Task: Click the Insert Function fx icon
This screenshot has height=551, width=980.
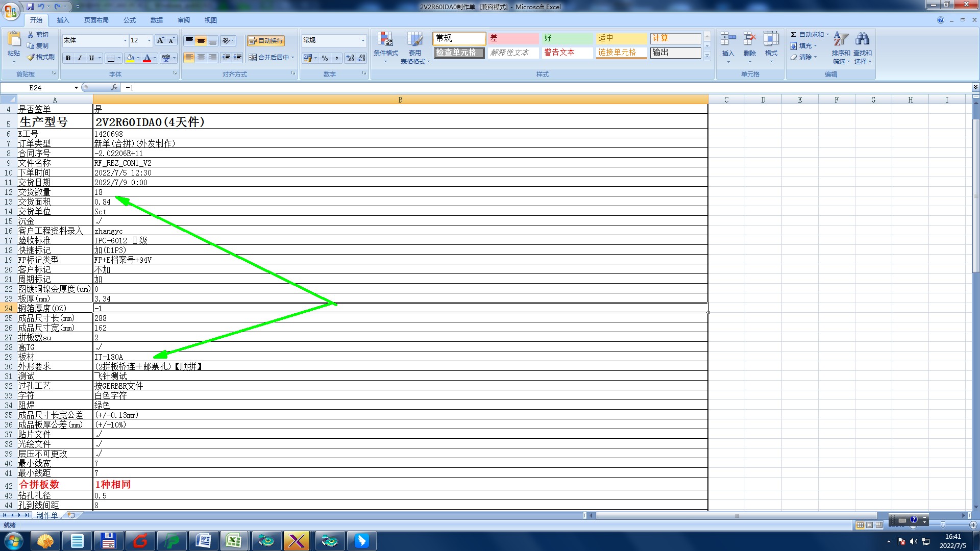Action: [114, 88]
